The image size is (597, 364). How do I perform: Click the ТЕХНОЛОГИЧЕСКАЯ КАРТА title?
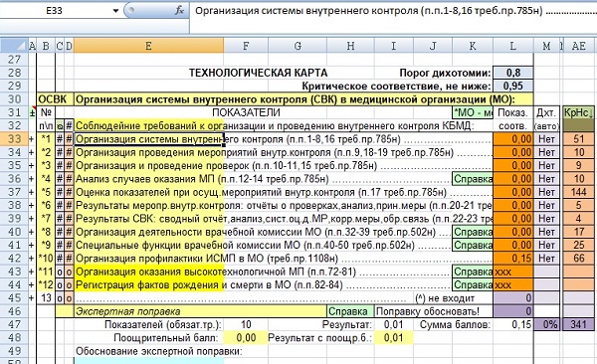(258, 73)
